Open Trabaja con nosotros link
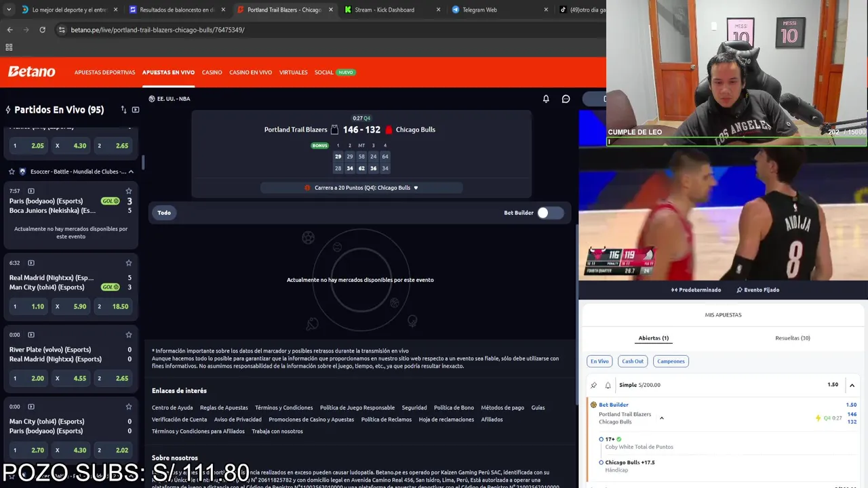 click(x=277, y=432)
